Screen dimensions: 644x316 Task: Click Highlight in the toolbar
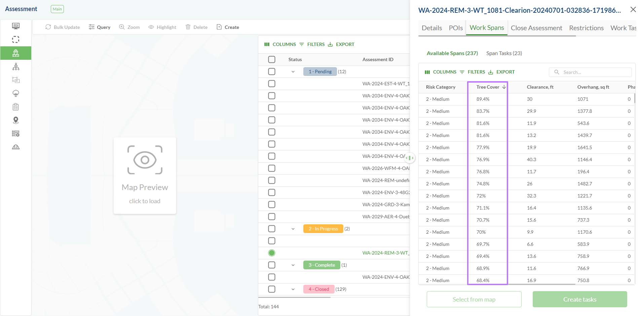point(162,27)
